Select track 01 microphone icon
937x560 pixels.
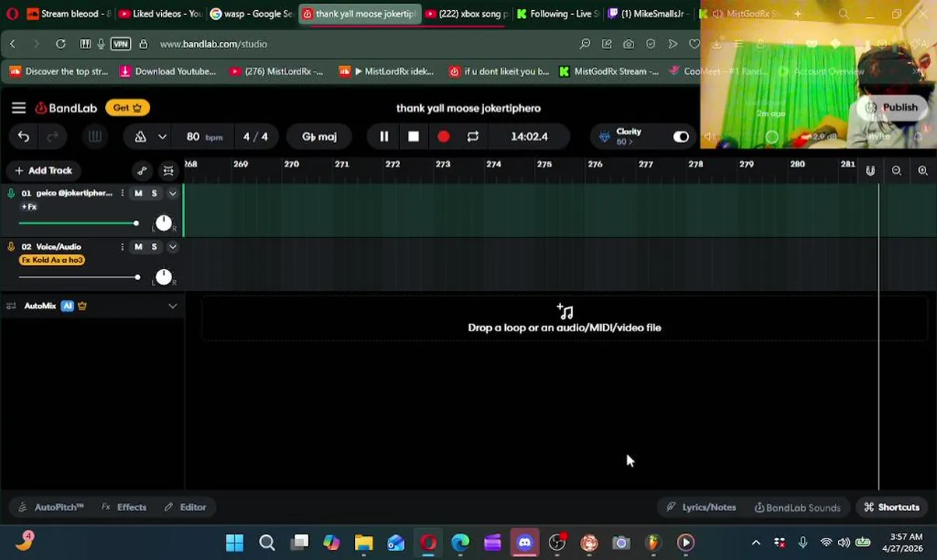coord(11,193)
